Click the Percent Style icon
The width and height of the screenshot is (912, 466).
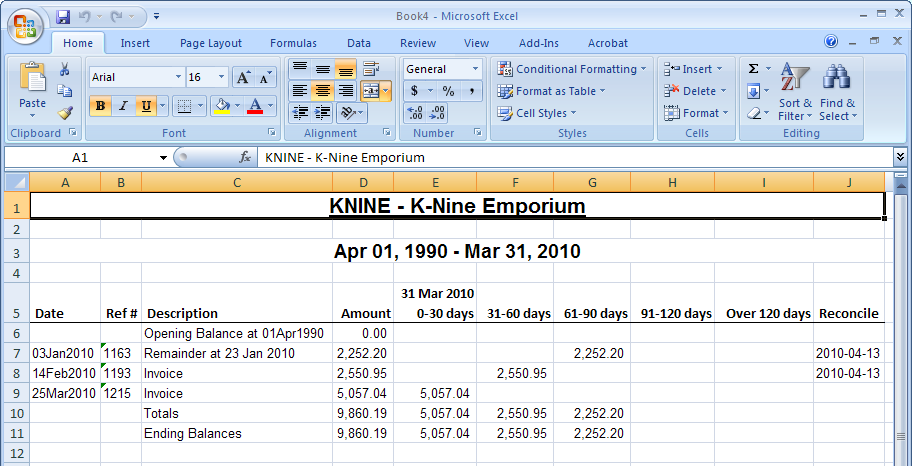[x=448, y=91]
